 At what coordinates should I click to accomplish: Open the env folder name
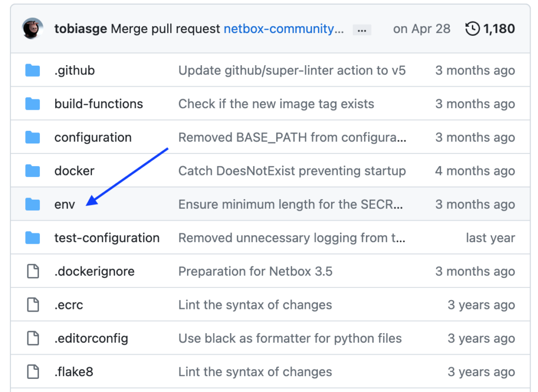tap(65, 204)
